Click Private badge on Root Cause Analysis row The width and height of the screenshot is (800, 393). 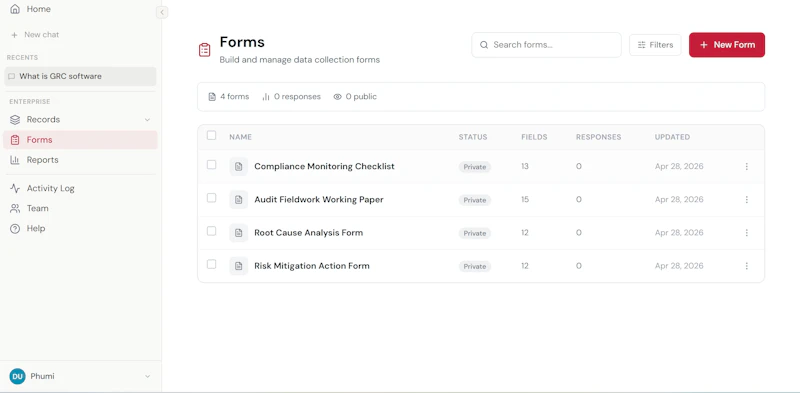[x=474, y=233]
